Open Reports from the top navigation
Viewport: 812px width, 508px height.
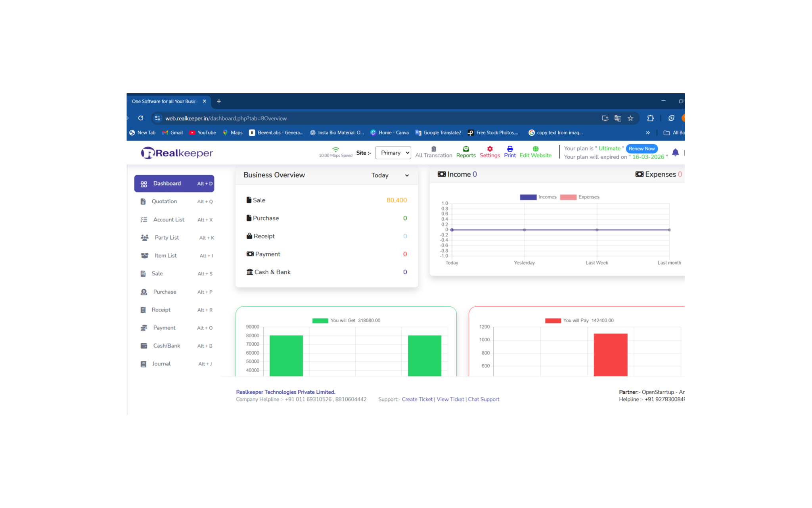click(465, 152)
